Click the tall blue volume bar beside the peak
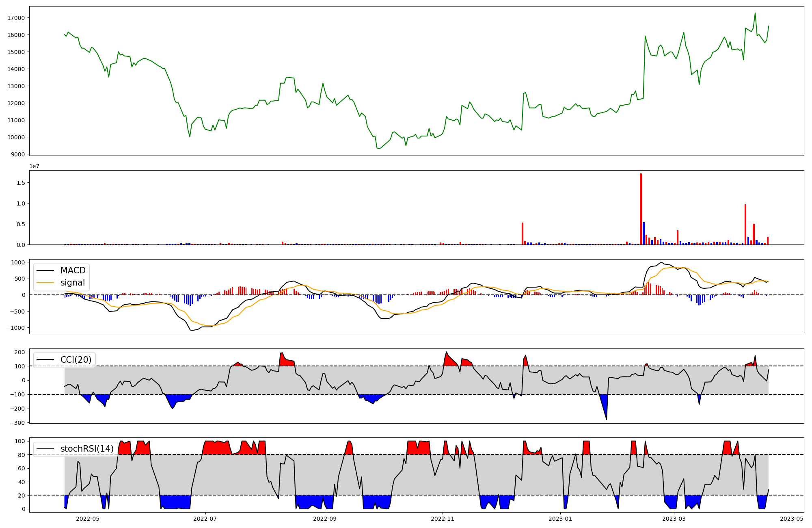The height and width of the screenshot is (528, 812). (644, 234)
